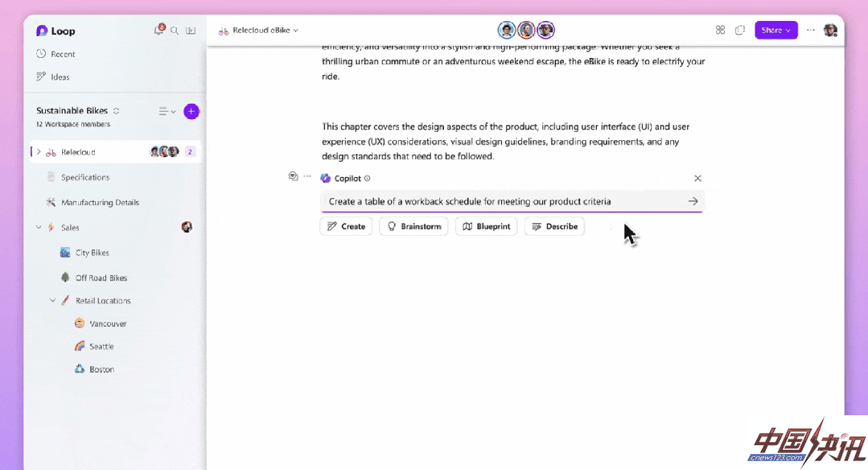Viewport: 868px width, 470px height.
Task: Open the Ideas section
Action: pos(53,77)
